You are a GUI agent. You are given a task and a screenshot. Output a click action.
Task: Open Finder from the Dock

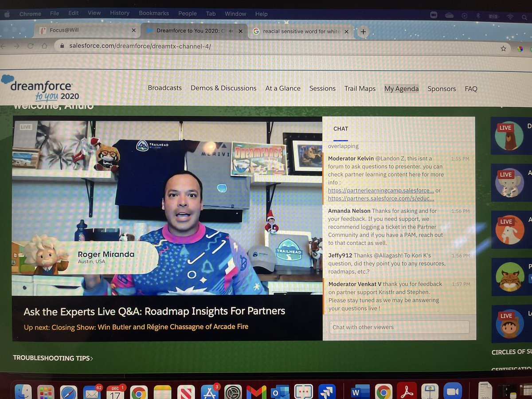[23, 393]
